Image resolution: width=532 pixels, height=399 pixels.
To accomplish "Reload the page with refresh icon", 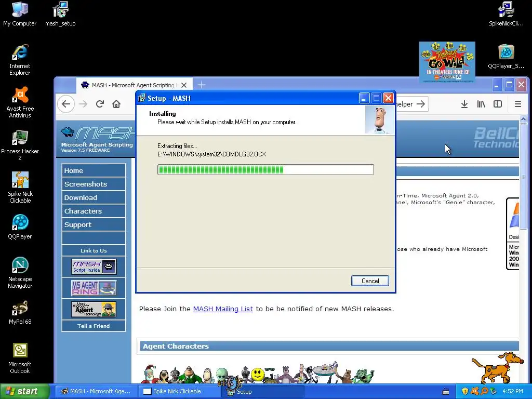I will (x=100, y=104).
